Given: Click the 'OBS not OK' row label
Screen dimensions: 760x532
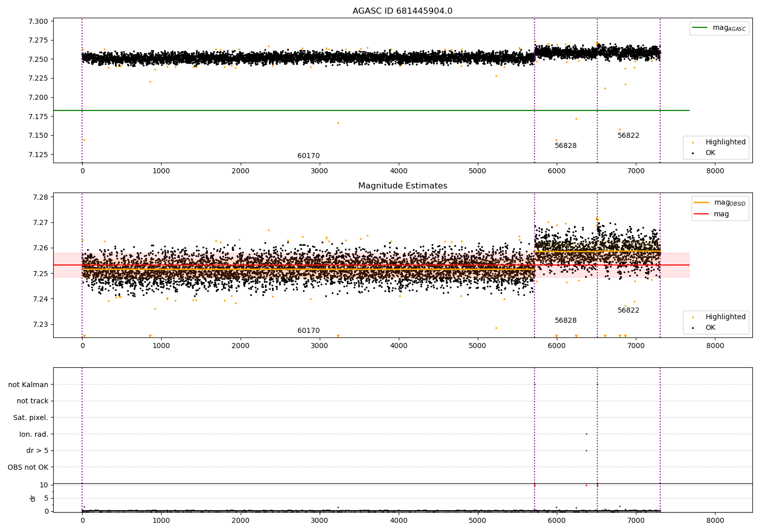Looking at the screenshot, I should click(x=28, y=467).
